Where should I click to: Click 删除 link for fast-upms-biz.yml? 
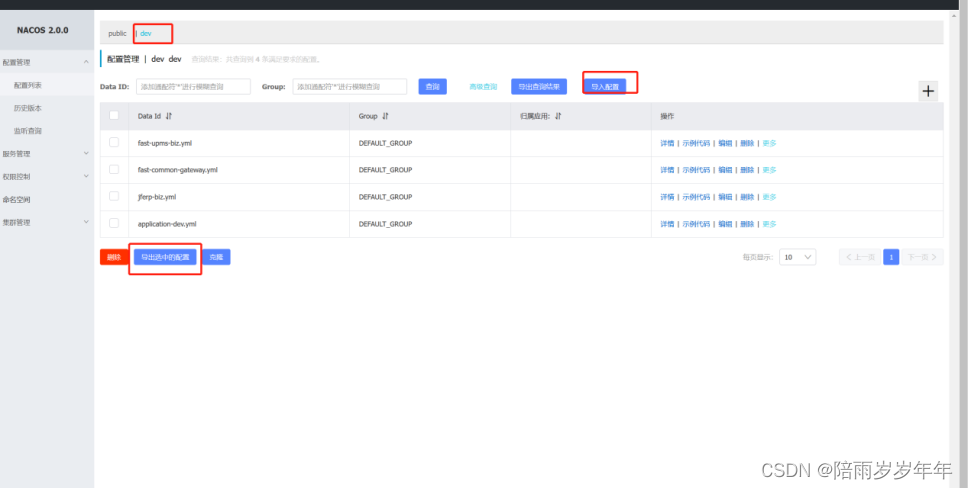point(747,143)
